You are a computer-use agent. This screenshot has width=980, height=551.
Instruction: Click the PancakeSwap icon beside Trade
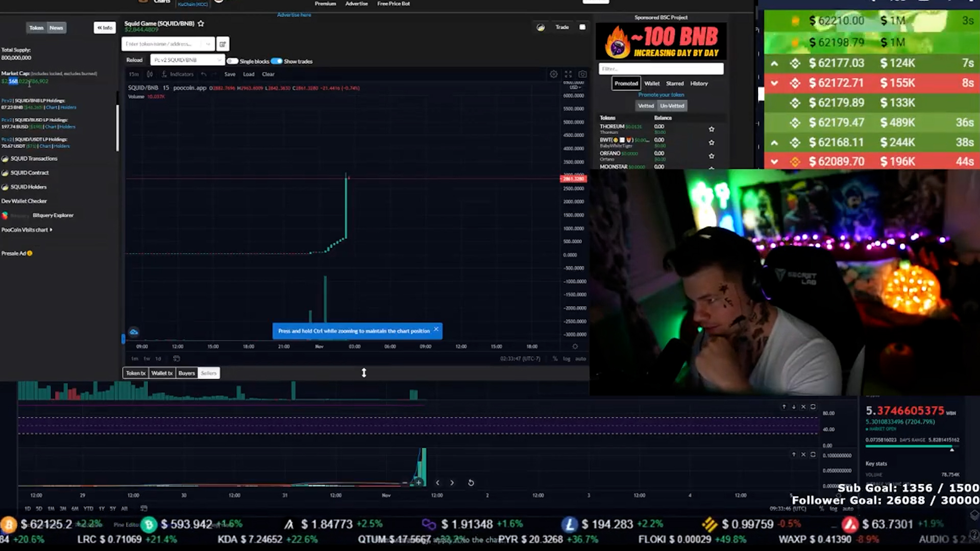coord(541,27)
